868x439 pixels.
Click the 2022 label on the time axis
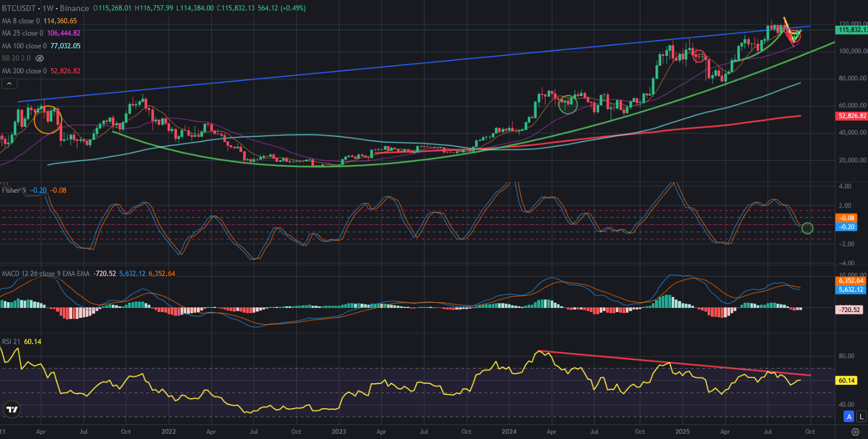pyautogui.click(x=168, y=432)
